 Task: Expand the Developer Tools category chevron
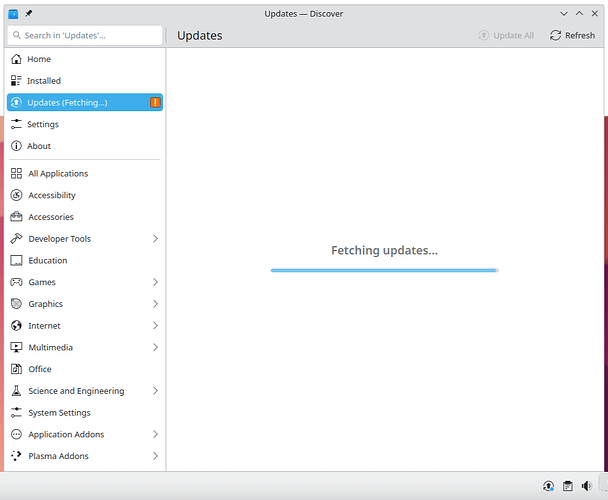[155, 239]
